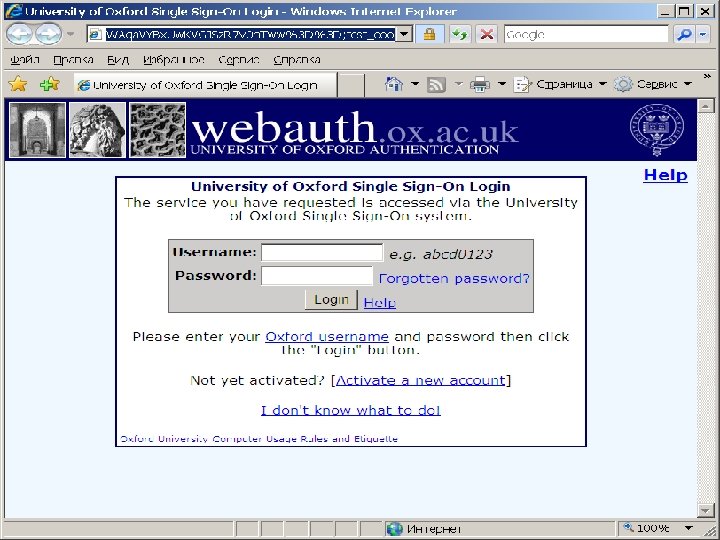
Task: Open the Сервис gear toolbar menu
Action: click(x=653, y=84)
